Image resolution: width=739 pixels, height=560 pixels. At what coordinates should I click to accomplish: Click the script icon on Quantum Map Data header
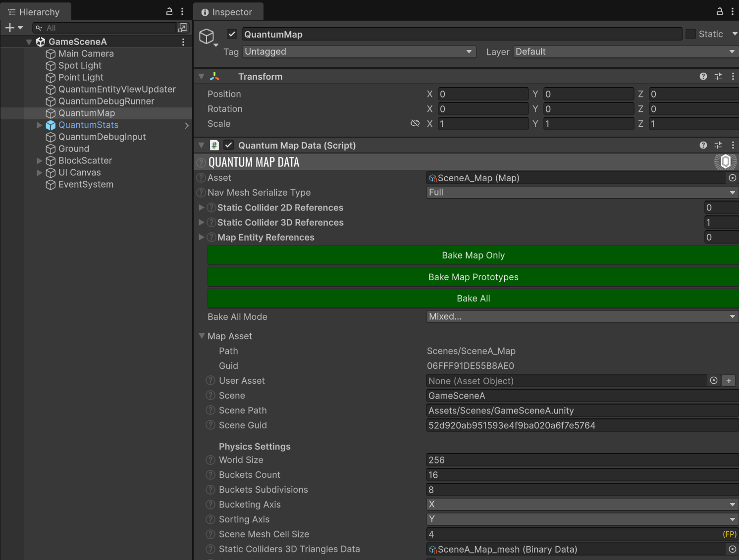click(214, 145)
